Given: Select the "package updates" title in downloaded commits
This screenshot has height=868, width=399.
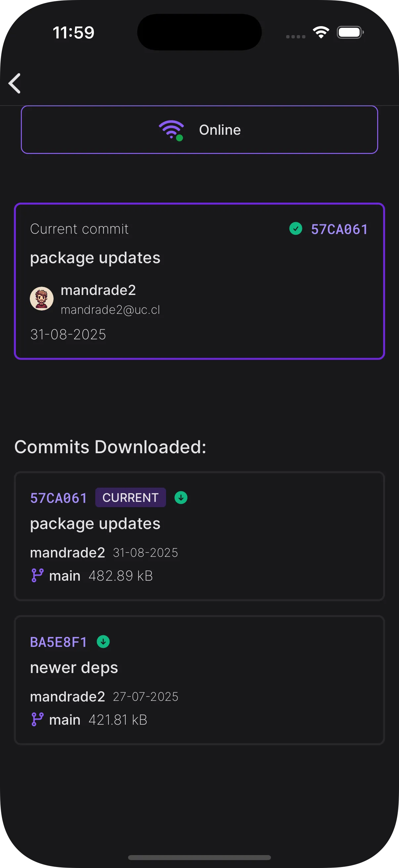Looking at the screenshot, I should point(95,524).
